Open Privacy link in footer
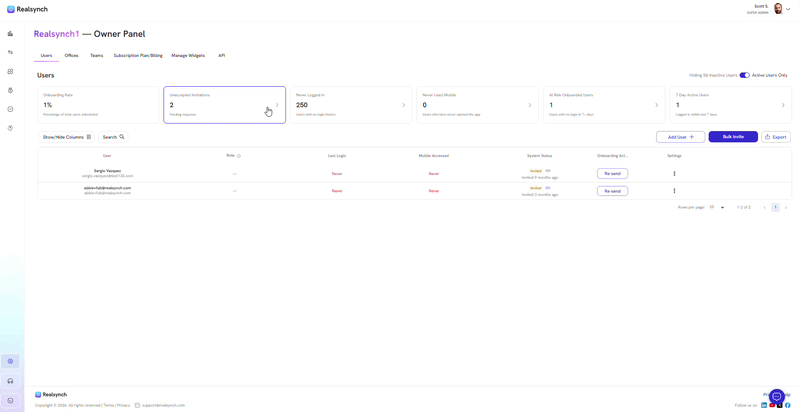 pos(123,405)
